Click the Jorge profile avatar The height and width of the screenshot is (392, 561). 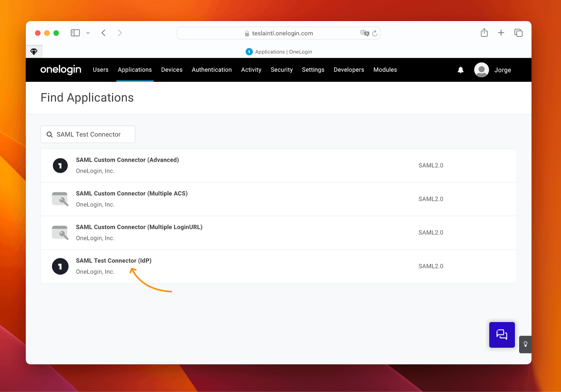(x=481, y=70)
